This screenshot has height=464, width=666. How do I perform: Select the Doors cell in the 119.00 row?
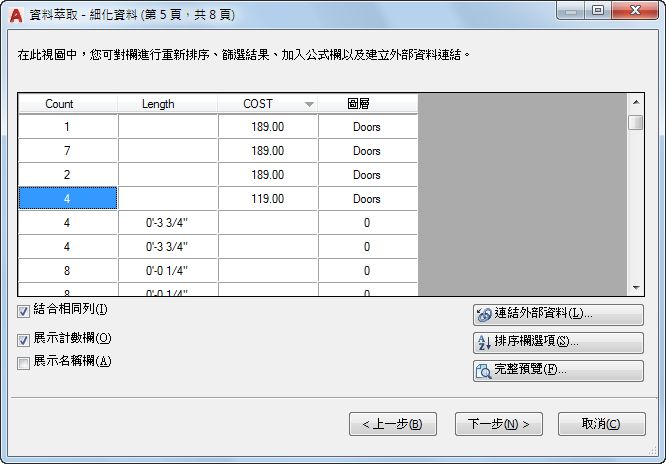pos(368,198)
